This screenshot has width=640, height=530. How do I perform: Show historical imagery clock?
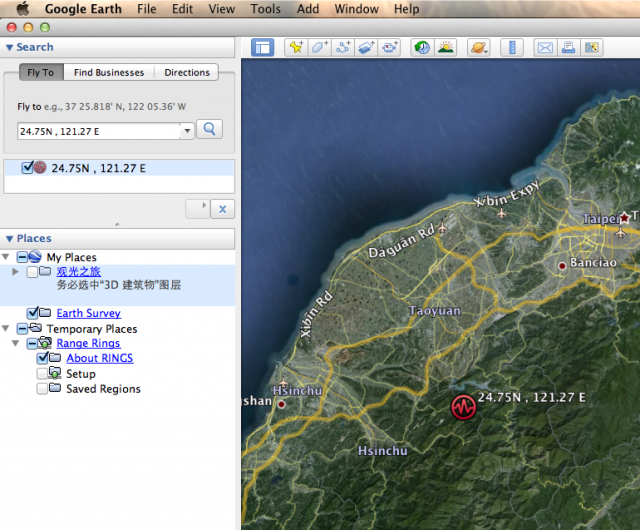pos(422,47)
